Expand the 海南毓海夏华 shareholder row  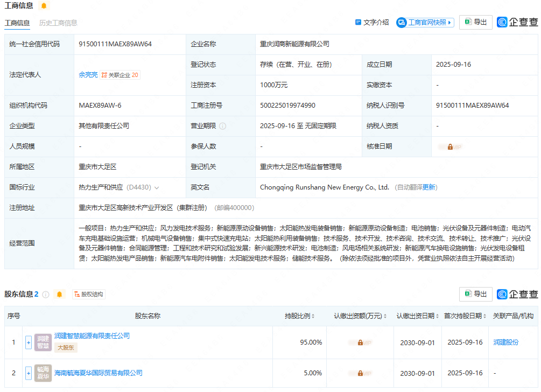[x=29, y=373]
